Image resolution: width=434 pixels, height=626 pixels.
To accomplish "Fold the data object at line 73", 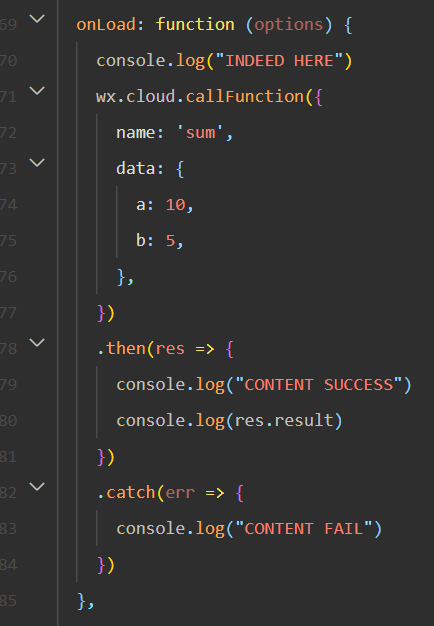I will click(37, 162).
